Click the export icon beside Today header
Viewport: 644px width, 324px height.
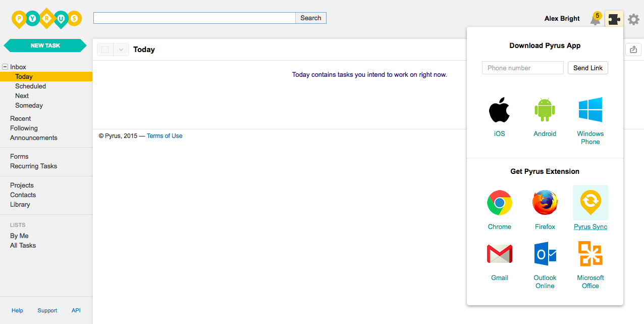[x=633, y=50]
